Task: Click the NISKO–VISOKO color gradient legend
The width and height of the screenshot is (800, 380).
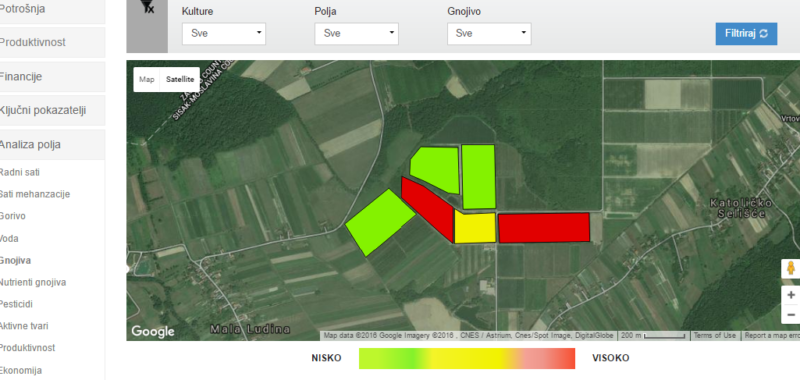Action: (467, 358)
